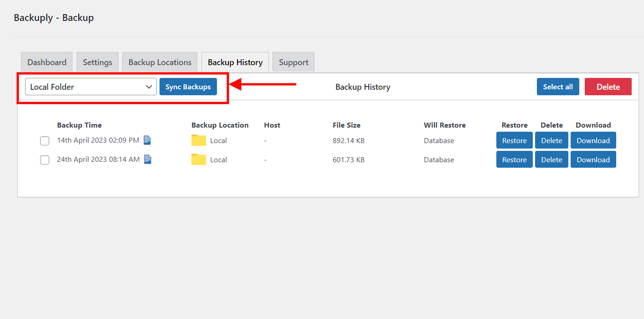Check the checkbox for the 24th April 2023 backup
The width and height of the screenshot is (644, 319).
(x=44, y=160)
